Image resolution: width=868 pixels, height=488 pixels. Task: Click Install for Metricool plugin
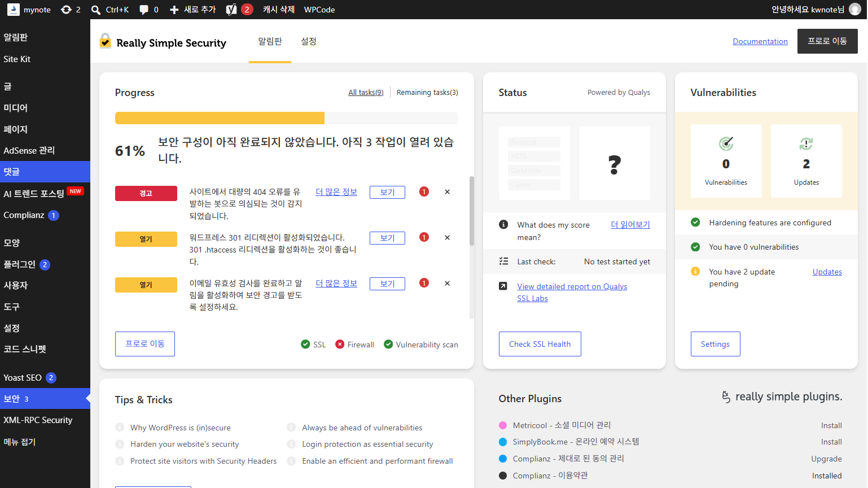coord(831,425)
